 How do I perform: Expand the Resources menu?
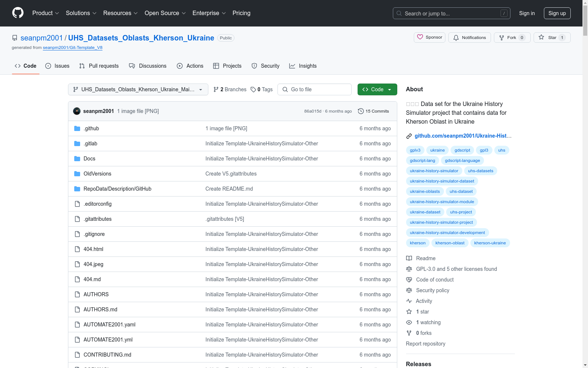coord(121,13)
